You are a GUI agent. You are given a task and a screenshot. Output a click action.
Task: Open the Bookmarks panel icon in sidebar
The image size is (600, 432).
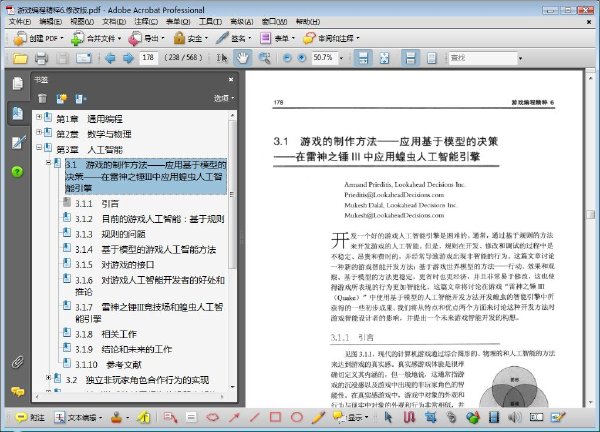pos(18,114)
